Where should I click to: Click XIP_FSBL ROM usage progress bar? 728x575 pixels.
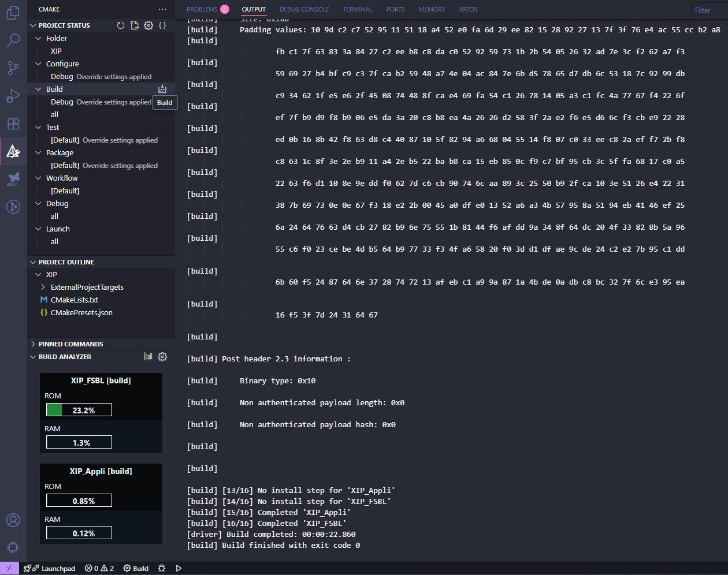coord(78,410)
